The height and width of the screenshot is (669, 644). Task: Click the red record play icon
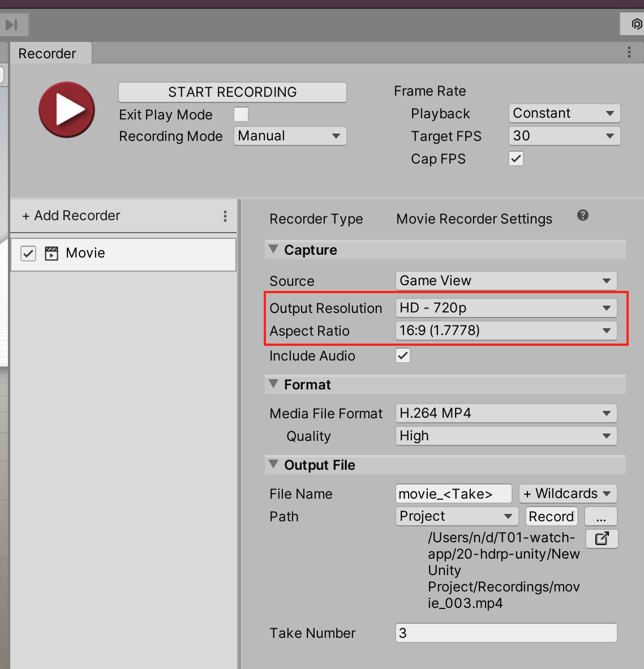click(67, 110)
